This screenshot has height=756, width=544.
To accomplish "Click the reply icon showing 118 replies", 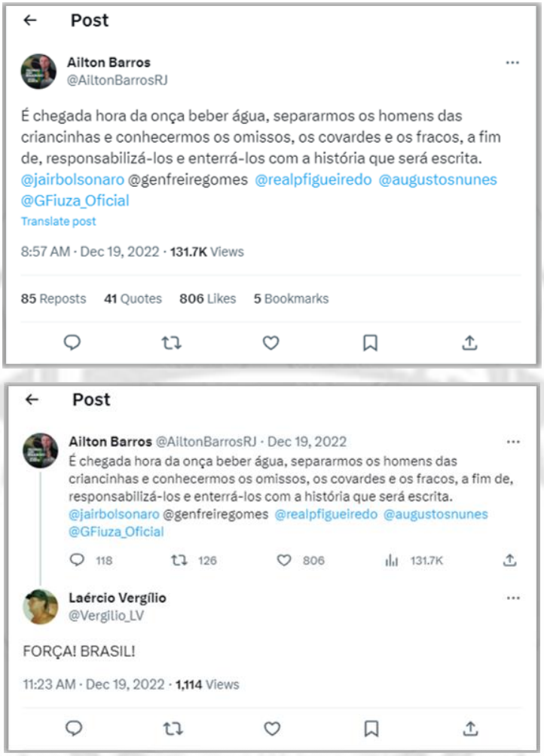I will coord(78,560).
